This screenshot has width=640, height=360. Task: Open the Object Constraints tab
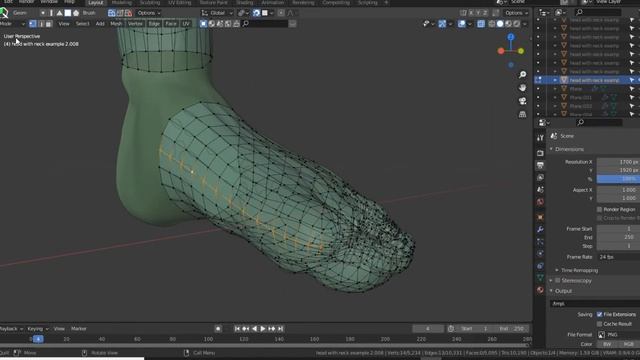540,266
